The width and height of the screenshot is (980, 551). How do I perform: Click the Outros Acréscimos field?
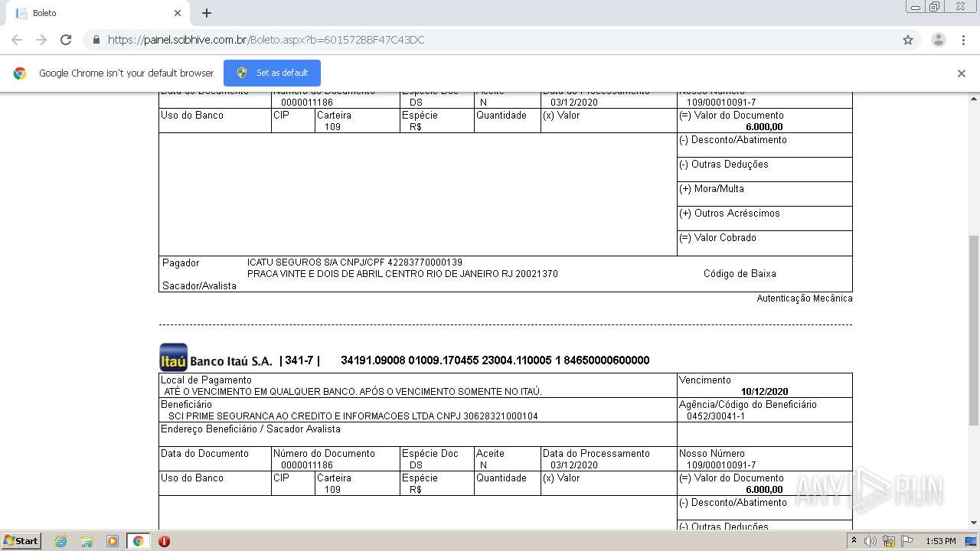[765, 219]
